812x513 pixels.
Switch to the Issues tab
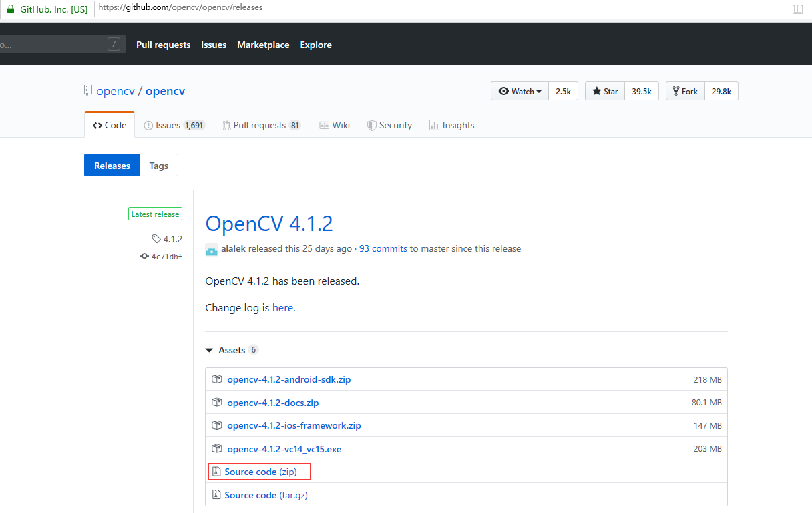click(x=174, y=125)
